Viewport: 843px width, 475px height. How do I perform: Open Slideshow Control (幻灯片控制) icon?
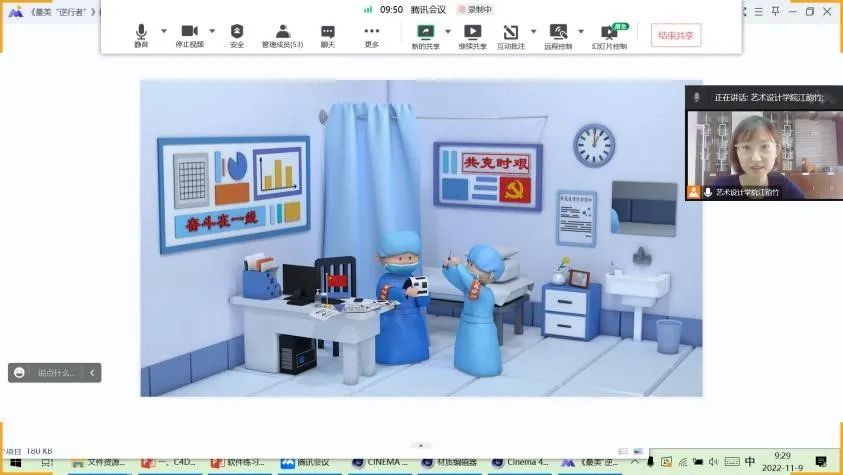[x=608, y=34]
